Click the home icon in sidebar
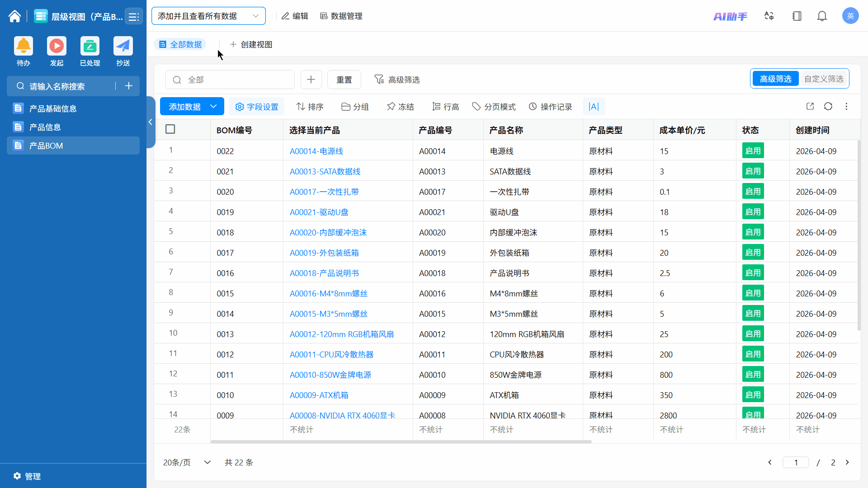Viewport: 868px width, 488px height. [14, 17]
